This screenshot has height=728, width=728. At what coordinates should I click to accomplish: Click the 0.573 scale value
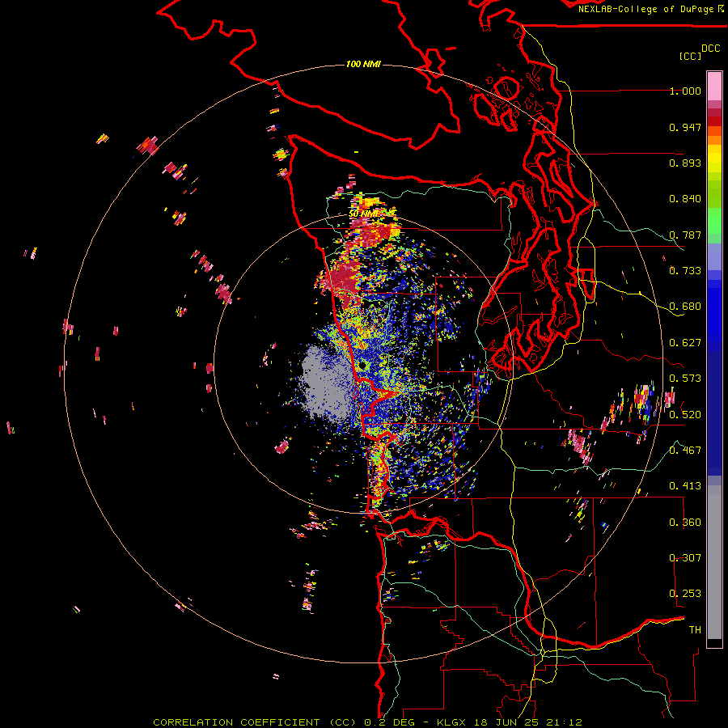click(x=685, y=379)
